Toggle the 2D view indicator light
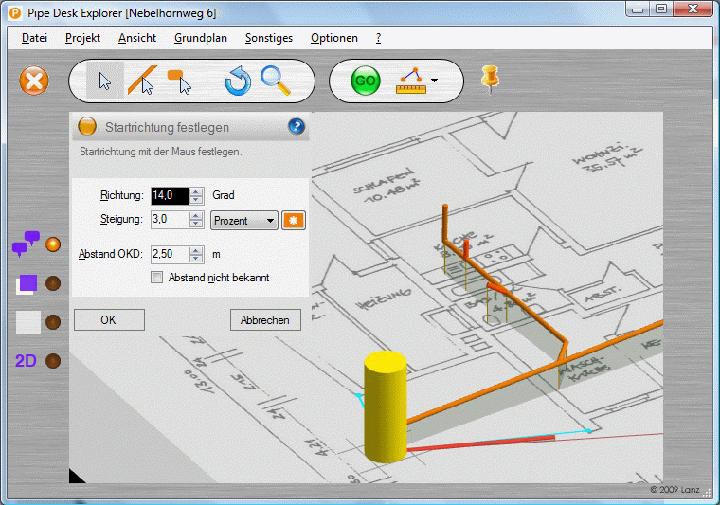The width and height of the screenshot is (720, 505). pyautogui.click(x=54, y=361)
